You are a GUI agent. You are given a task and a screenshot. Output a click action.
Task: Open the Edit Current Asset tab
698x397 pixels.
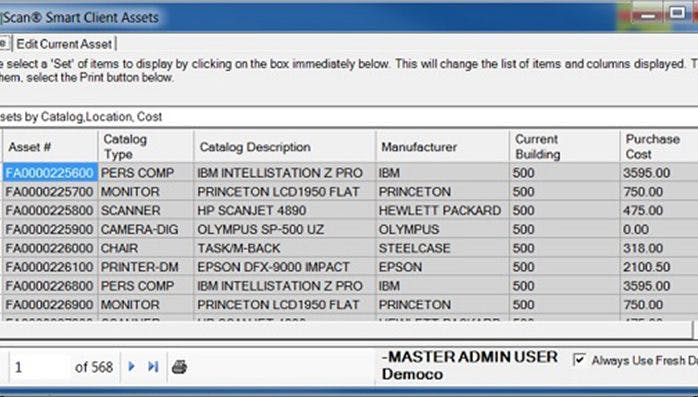coord(64,44)
